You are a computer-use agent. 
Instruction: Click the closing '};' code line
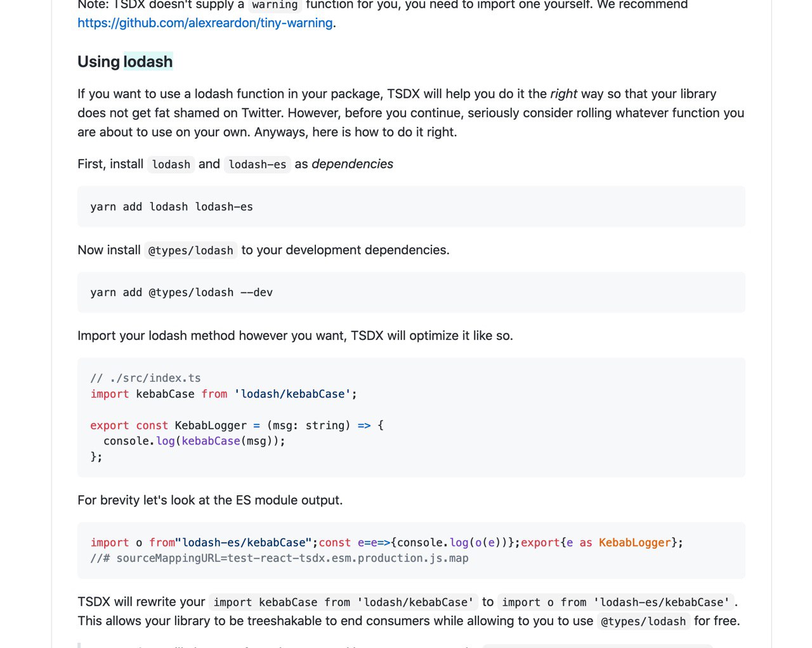[x=96, y=457]
